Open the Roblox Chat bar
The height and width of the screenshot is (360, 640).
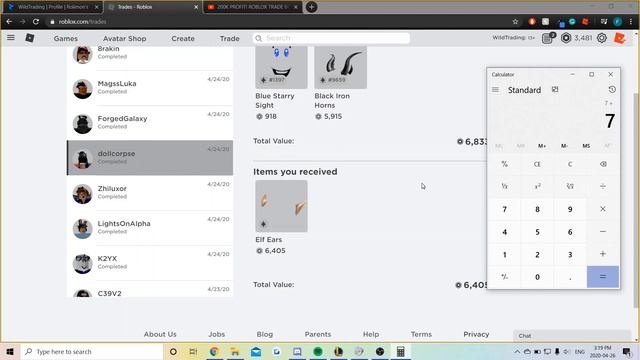coord(572,336)
